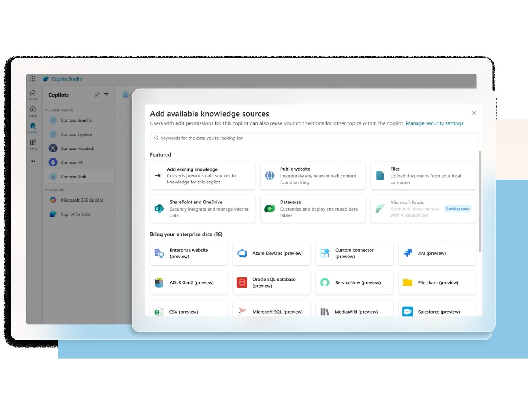Click the Azure DevOps icon
528x420 pixels.
[x=242, y=253]
